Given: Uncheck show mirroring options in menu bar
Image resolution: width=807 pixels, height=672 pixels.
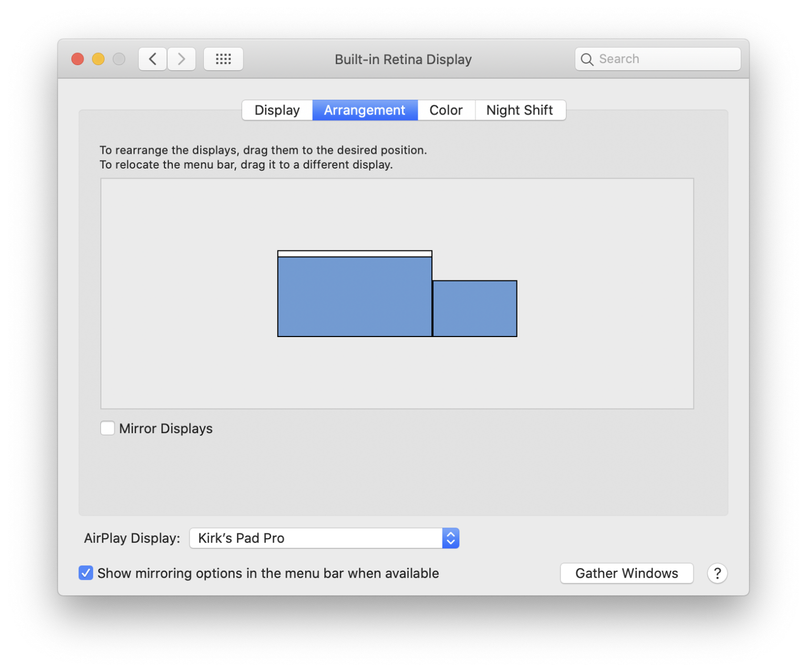Looking at the screenshot, I should pyautogui.click(x=86, y=573).
